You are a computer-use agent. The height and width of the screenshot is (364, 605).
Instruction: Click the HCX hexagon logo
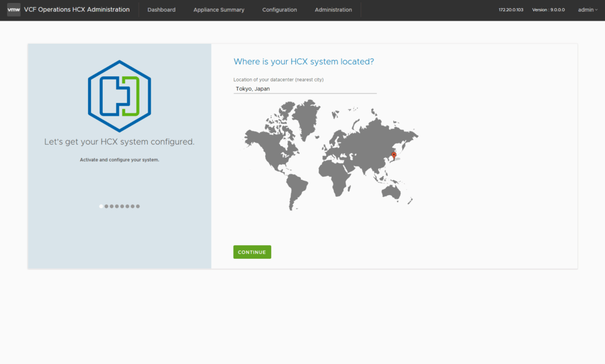click(119, 96)
